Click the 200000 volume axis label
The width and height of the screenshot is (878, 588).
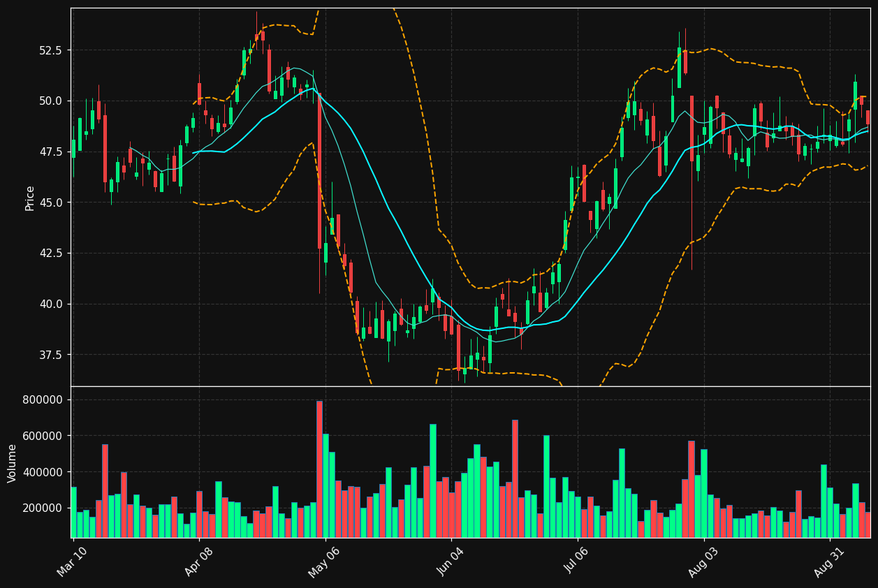tap(43, 508)
